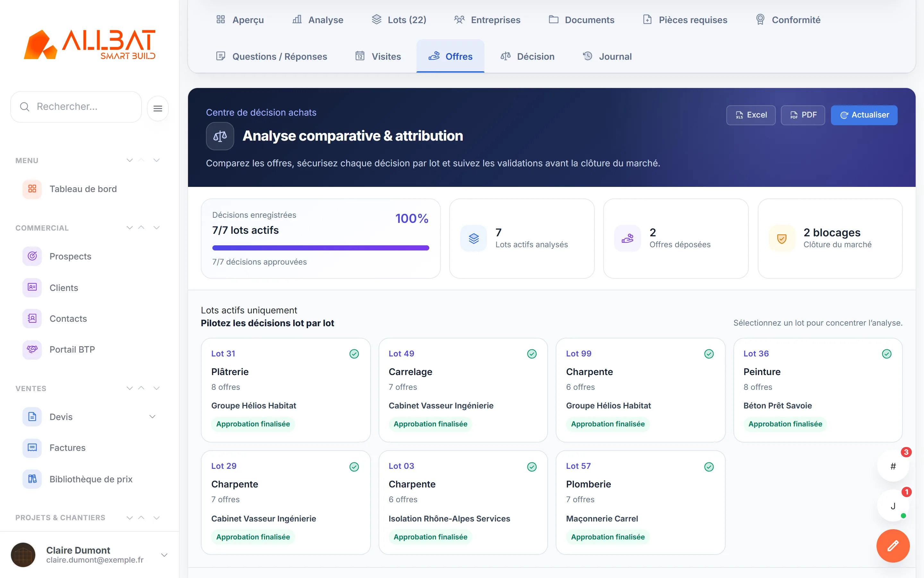Select the Lot 49 Carrelage card

[463, 390]
